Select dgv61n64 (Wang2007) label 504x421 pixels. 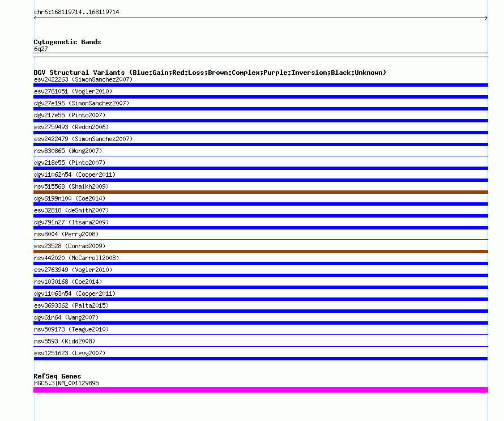tap(66, 317)
